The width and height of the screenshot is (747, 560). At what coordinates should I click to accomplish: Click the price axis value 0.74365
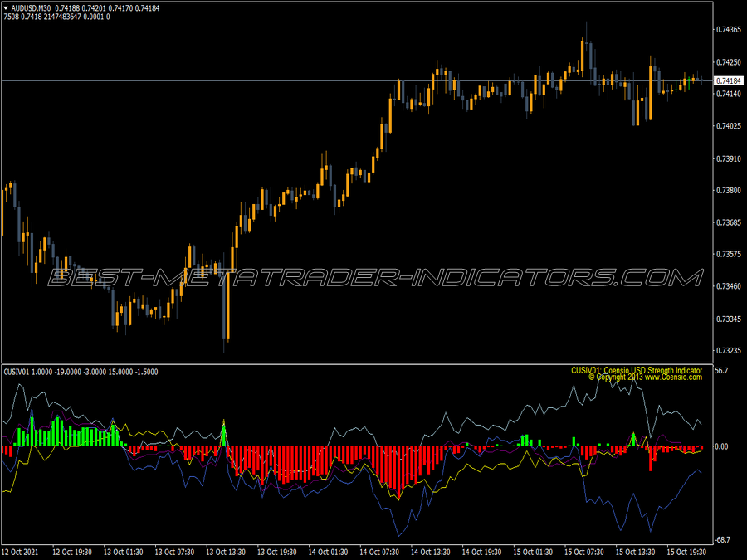[729, 30]
